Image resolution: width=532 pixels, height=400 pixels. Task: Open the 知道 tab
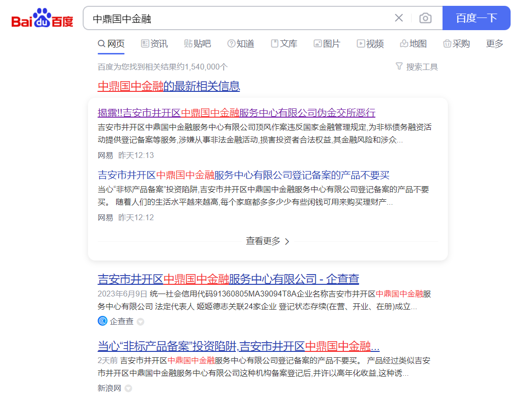pos(241,44)
